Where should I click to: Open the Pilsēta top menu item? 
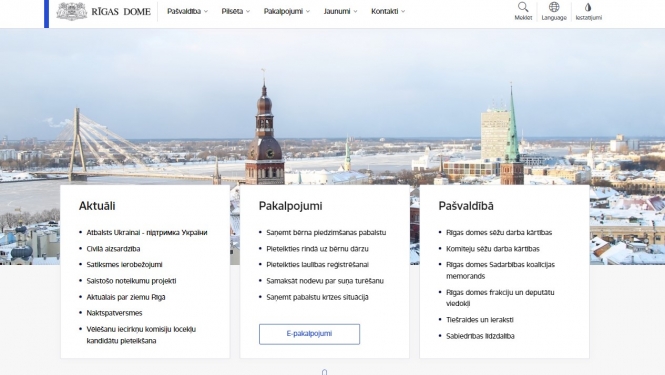pos(232,11)
